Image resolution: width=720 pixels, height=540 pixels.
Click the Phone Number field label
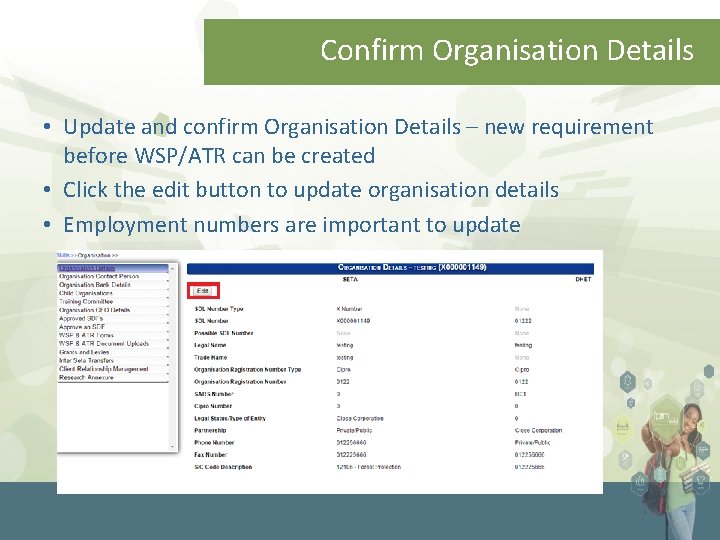(x=214, y=443)
